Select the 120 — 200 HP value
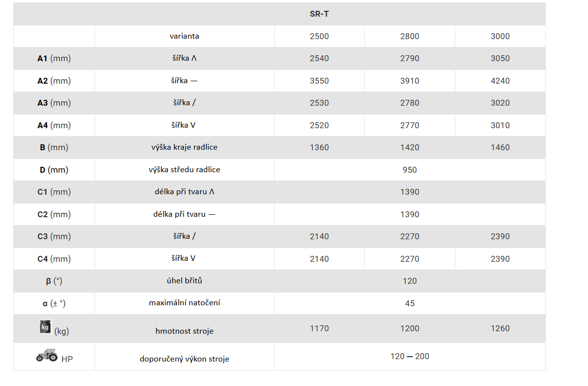This screenshot has width=588, height=386. [x=410, y=356]
